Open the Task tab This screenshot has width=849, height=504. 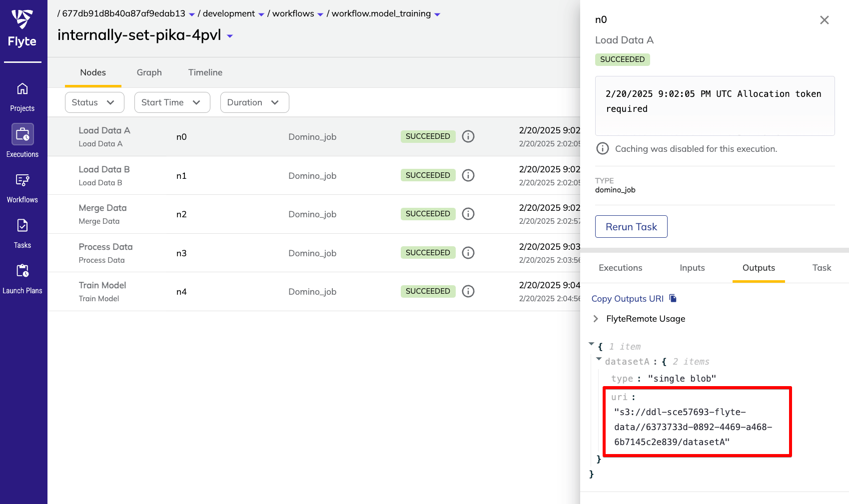coord(822,268)
